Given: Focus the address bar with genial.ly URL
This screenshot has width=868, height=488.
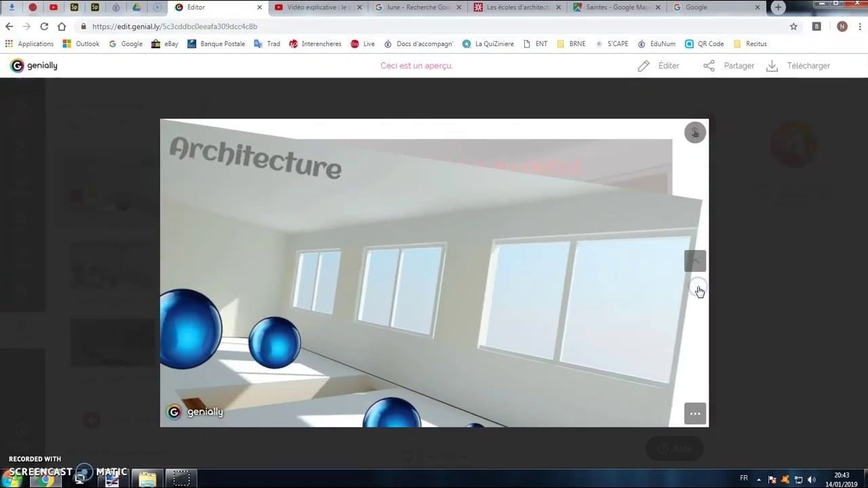Looking at the screenshot, I should (x=434, y=26).
